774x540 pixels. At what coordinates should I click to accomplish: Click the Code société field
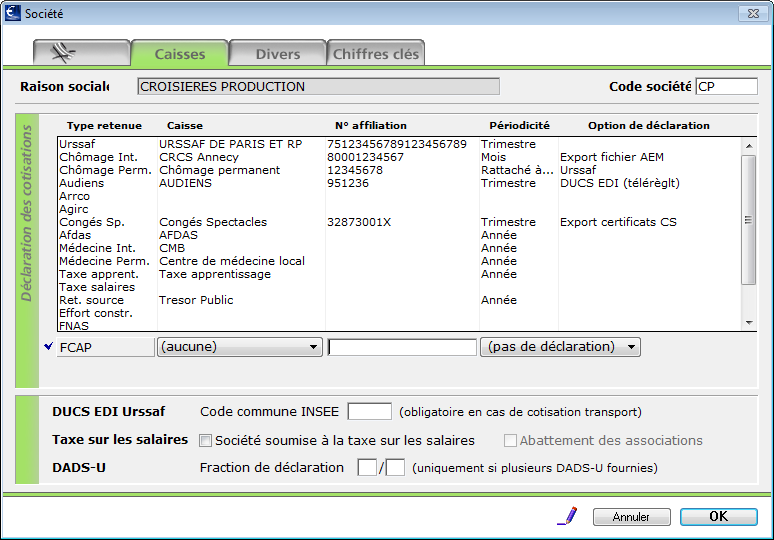tap(727, 86)
